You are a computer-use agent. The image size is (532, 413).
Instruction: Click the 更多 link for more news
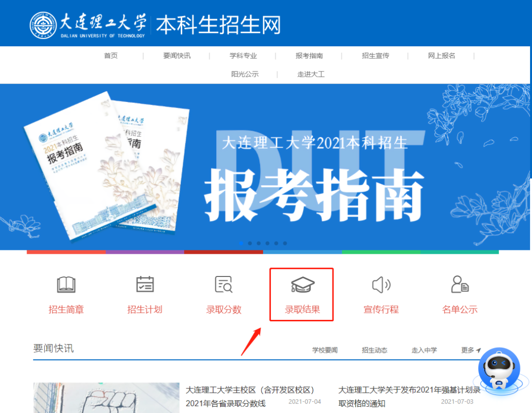click(471, 350)
